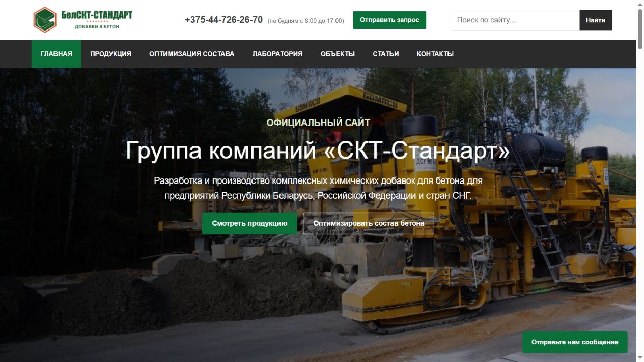
Task: Focus the Поиск по сайту search field
Action: [515, 20]
